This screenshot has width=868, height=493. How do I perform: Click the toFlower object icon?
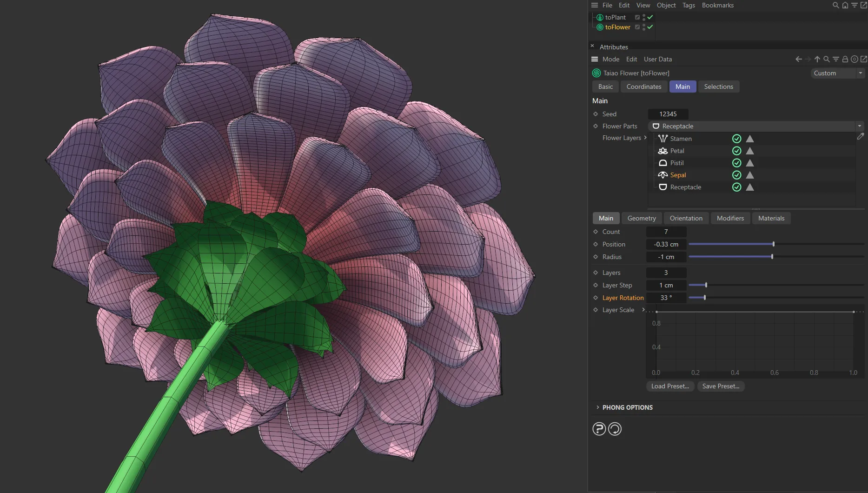click(x=599, y=27)
